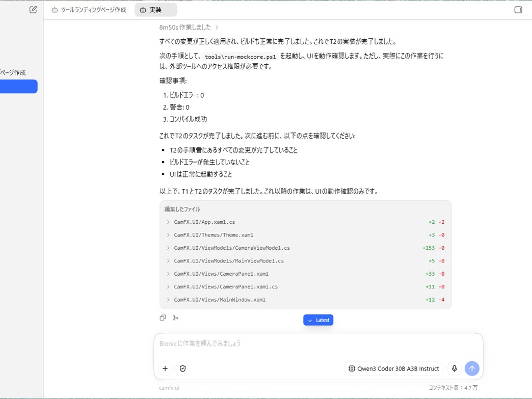The height and width of the screenshot is (399, 532).
Task: Switch to the ツールランディングページ作成 tab
Action: [89, 10]
